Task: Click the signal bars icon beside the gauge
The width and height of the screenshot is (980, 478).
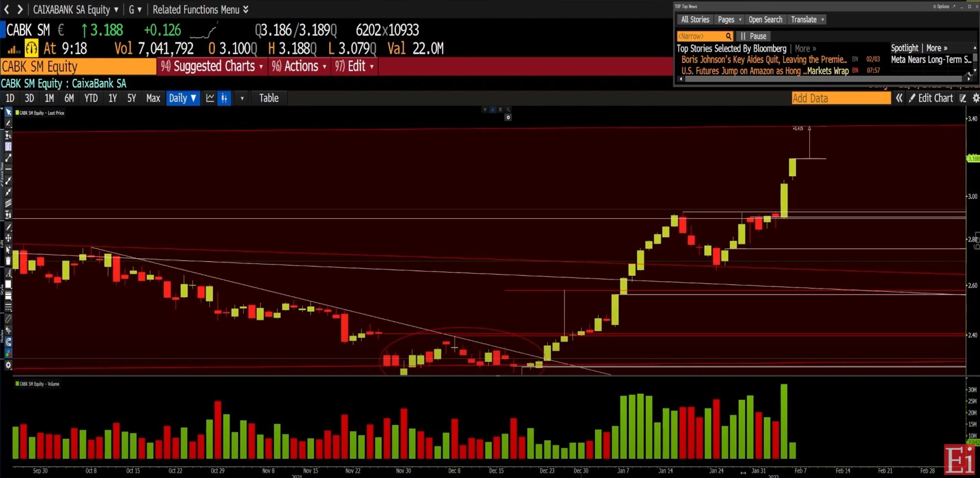Action: 13,49
